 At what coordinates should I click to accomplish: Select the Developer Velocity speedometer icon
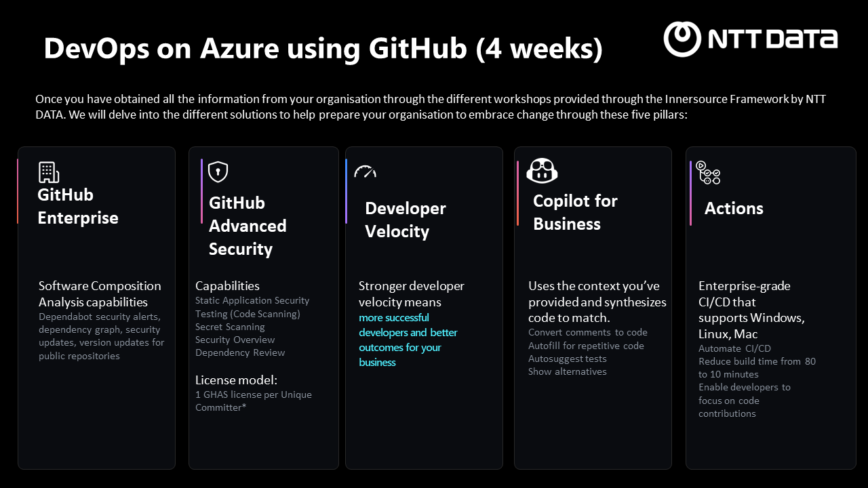click(365, 171)
